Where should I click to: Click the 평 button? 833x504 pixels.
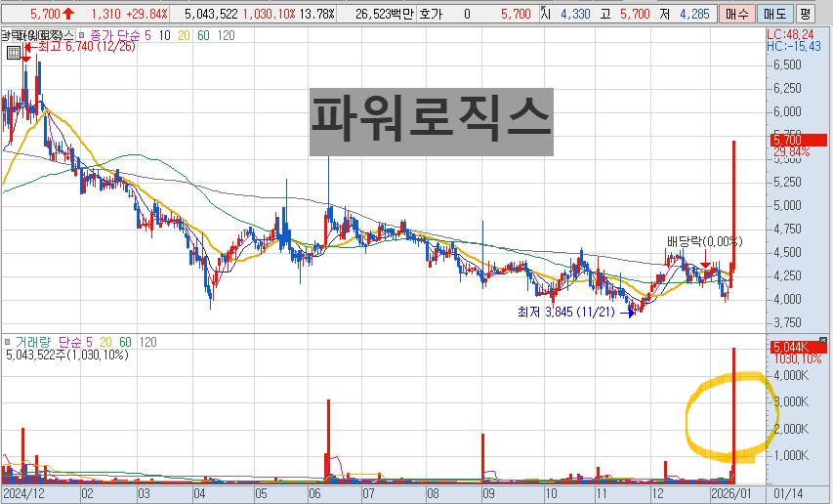coord(806,14)
